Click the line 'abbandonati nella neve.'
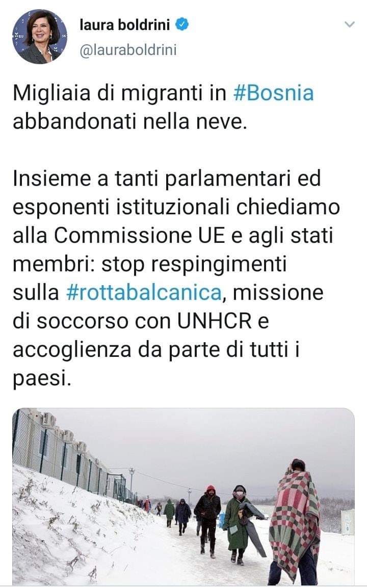Image resolution: width=367 pixels, height=588 pixels. pos(130,122)
